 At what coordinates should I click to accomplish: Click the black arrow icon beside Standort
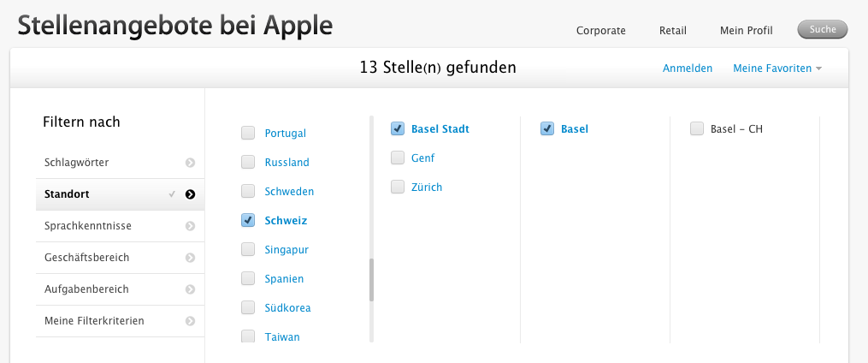[x=190, y=194]
